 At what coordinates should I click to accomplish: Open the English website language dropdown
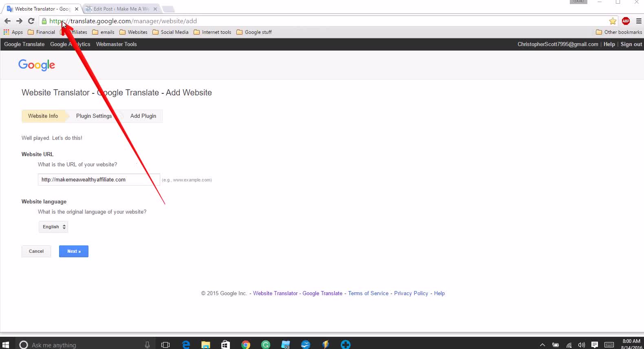coord(53,227)
